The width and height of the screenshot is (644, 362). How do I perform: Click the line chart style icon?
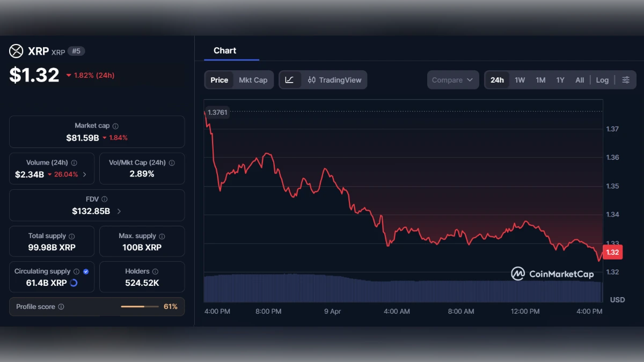tap(290, 79)
